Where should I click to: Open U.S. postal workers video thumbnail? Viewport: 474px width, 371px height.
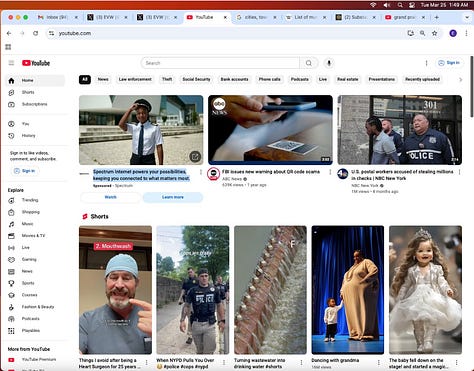400,130
